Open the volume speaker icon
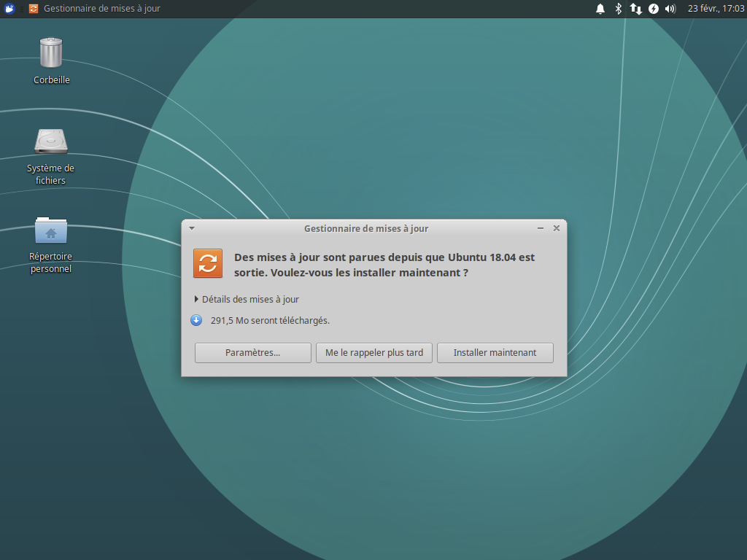The height and width of the screenshot is (560, 747). [670, 9]
